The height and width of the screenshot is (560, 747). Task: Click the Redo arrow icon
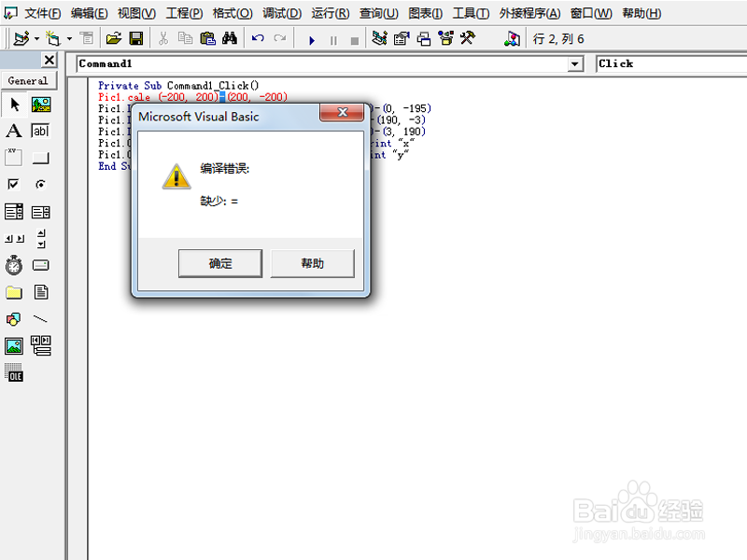[280, 38]
